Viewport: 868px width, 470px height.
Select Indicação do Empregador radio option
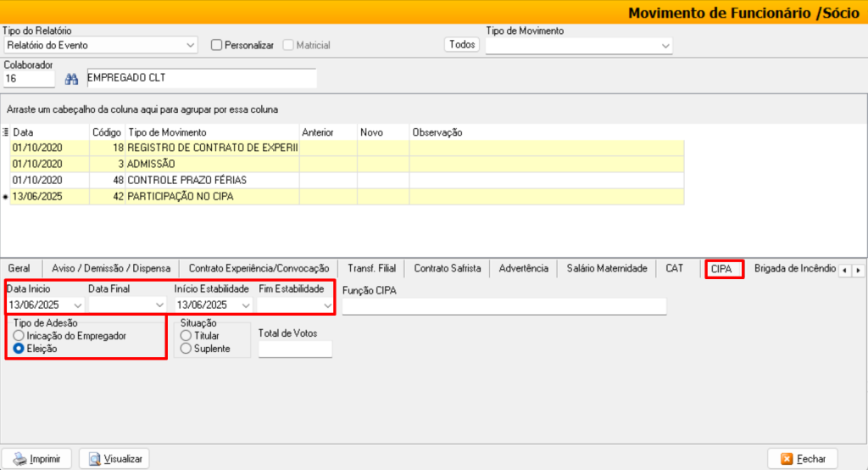[19, 335]
